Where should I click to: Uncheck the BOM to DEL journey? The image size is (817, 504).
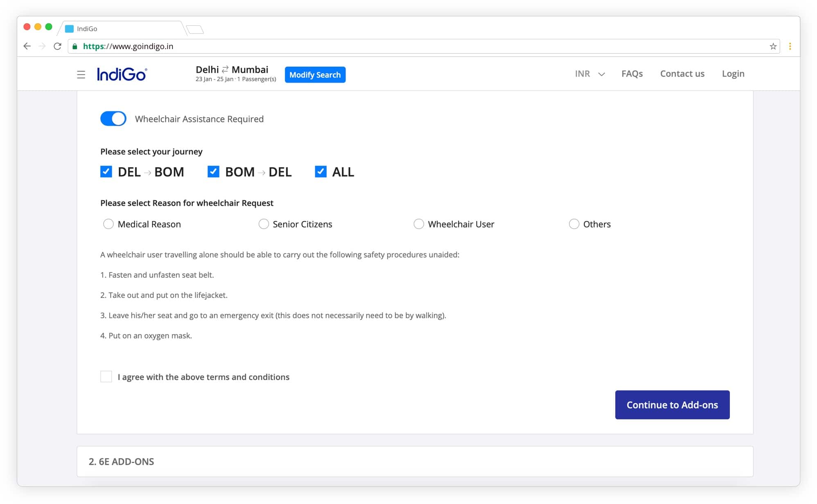point(213,171)
